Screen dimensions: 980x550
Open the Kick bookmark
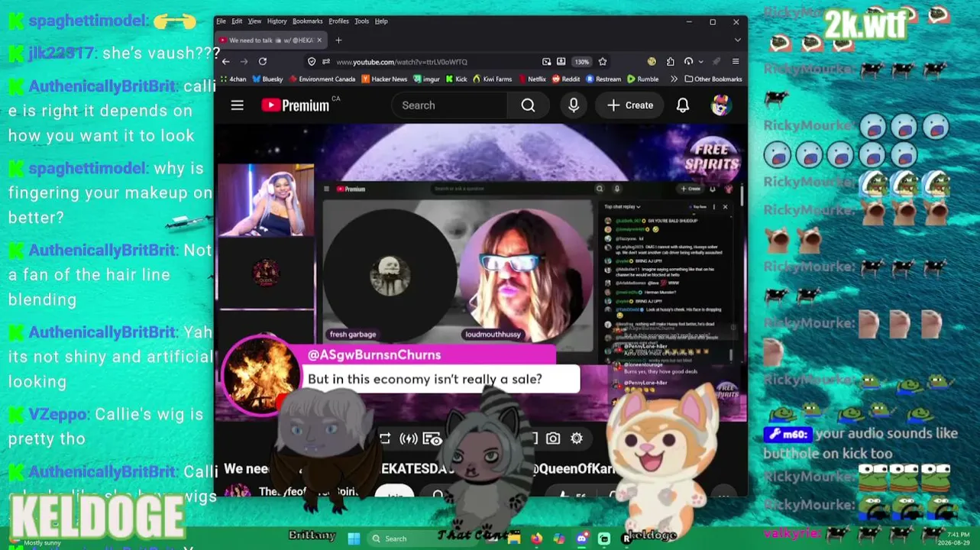[x=456, y=79]
